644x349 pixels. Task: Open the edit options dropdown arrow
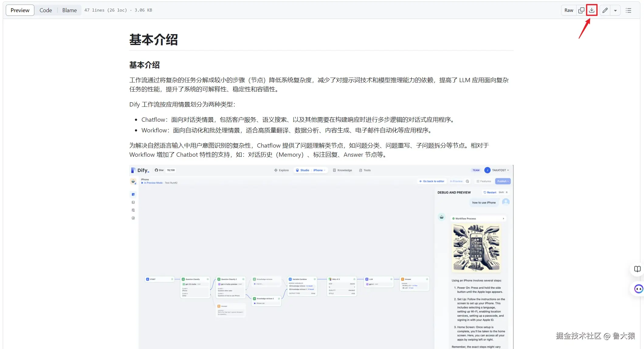click(615, 10)
